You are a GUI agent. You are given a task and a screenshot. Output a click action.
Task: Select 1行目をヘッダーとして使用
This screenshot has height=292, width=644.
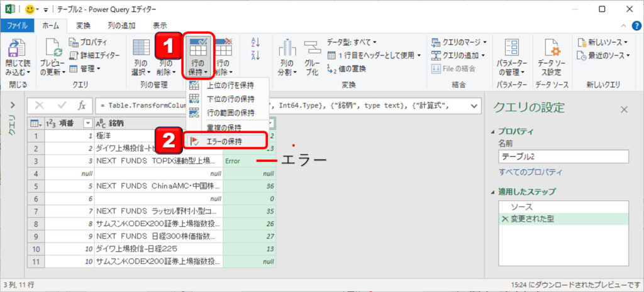coord(374,55)
